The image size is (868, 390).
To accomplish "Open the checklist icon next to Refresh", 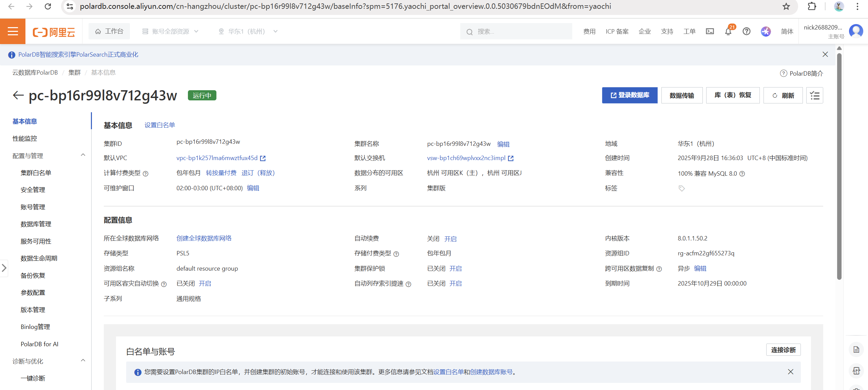I will pos(814,95).
